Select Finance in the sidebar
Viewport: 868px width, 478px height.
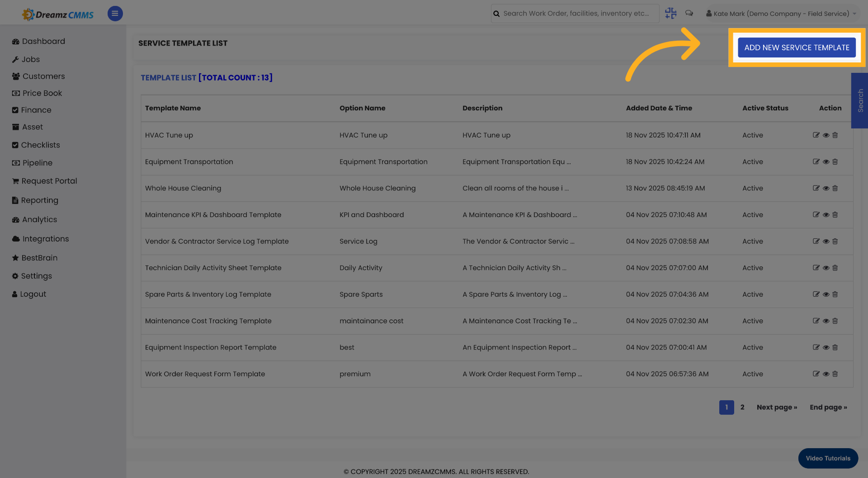point(32,110)
